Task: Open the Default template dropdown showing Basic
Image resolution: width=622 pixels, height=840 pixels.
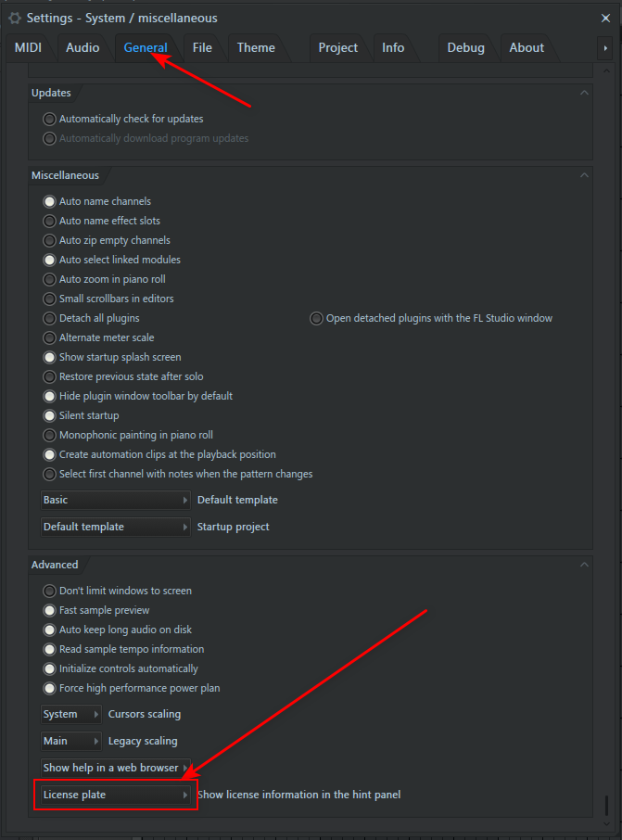Action: (116, 500)
